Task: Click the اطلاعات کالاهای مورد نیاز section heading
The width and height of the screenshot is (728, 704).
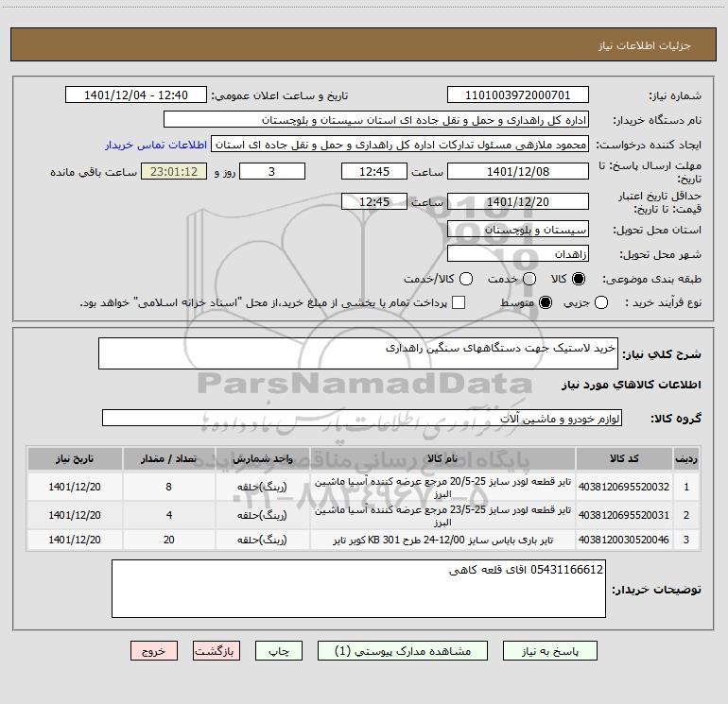Action: pyautogui.click(x=631, y=385)
